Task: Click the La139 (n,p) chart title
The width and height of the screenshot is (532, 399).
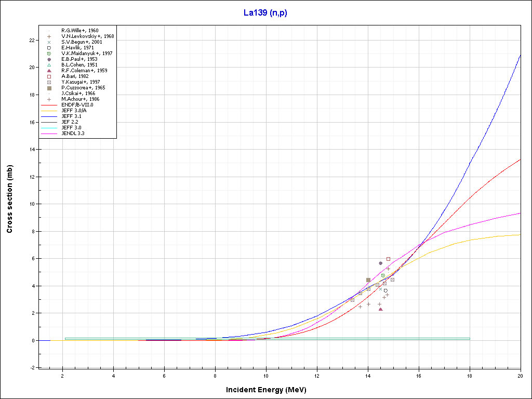Action: click(265, 13)
